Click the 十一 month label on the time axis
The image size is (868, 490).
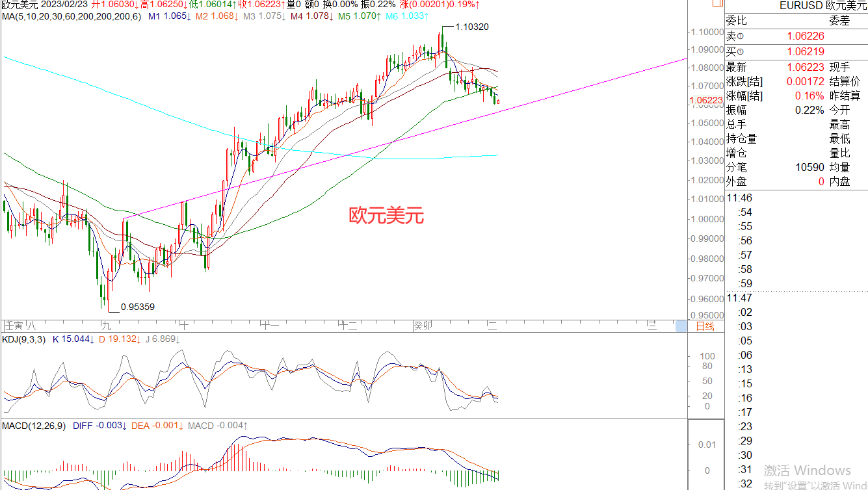(x=269, y=325)
